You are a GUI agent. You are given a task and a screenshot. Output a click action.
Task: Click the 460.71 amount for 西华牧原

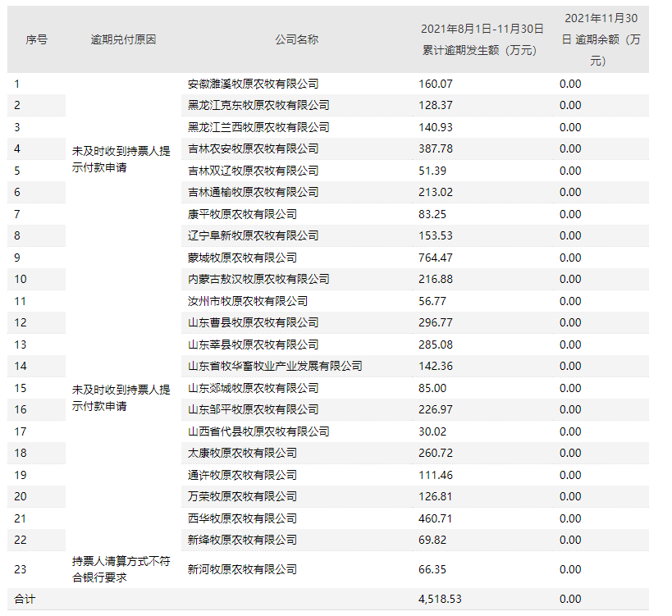tap(436, 518)
